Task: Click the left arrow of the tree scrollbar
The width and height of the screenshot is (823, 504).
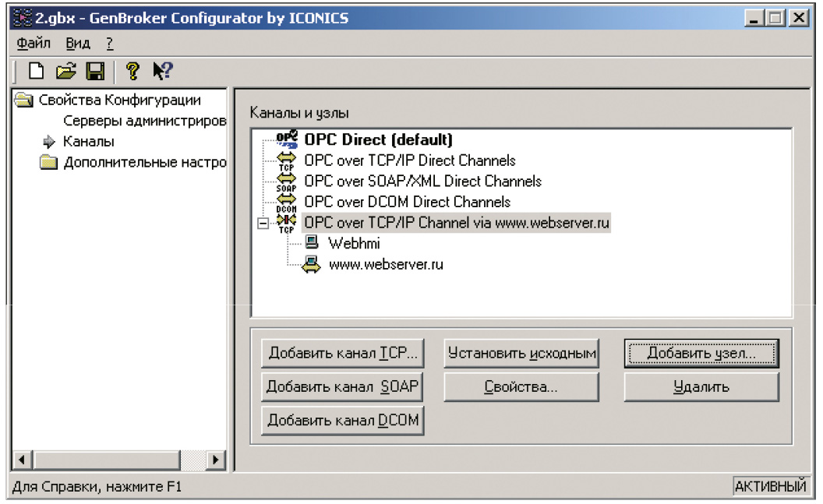Action: pyautogui.click(x=22, y=460)
